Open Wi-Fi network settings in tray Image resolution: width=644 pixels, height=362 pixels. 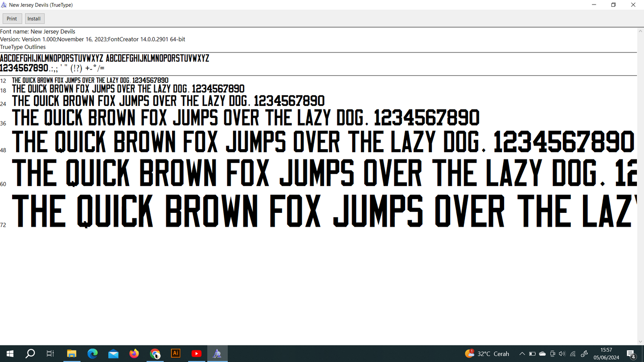click(x=573, y=354)
